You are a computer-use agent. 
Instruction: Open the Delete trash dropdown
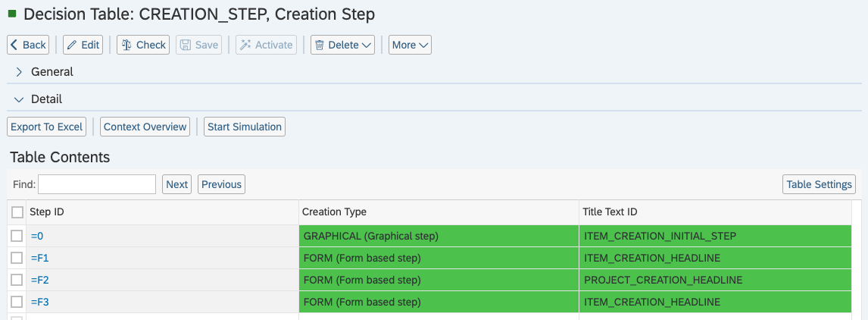pyautogui.click(x=343, y=45)
